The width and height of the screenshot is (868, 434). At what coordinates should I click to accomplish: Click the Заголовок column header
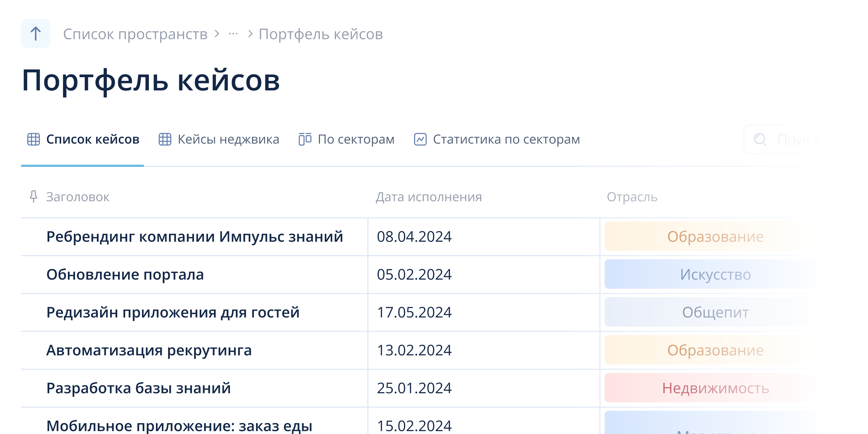(x=78, y=197)
